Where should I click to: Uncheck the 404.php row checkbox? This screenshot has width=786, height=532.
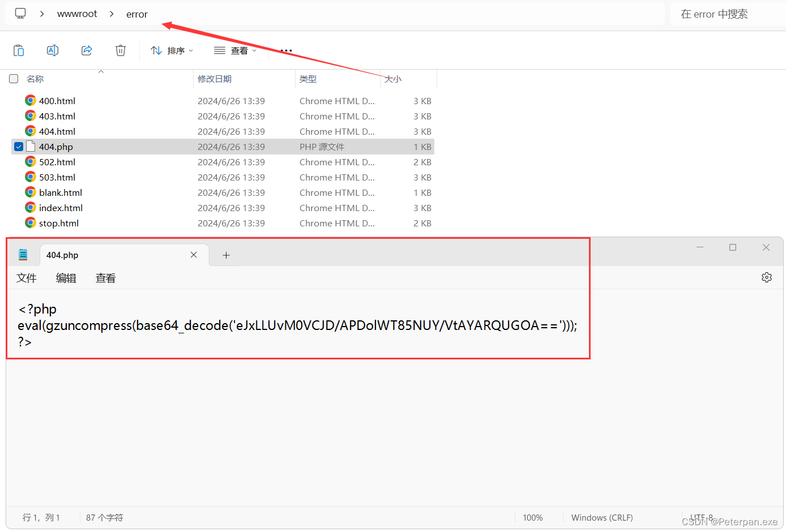19,147
